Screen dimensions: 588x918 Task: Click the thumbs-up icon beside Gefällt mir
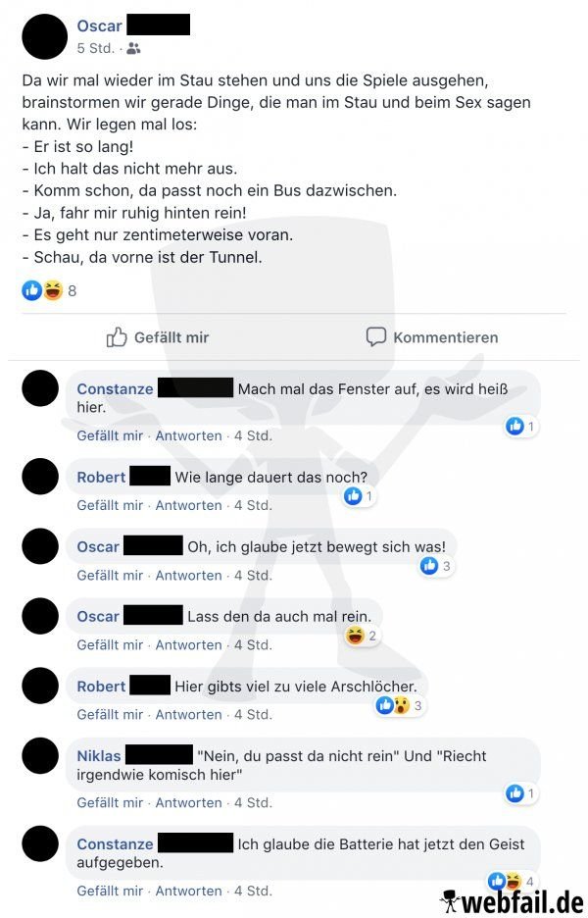(x=117, y=336)
